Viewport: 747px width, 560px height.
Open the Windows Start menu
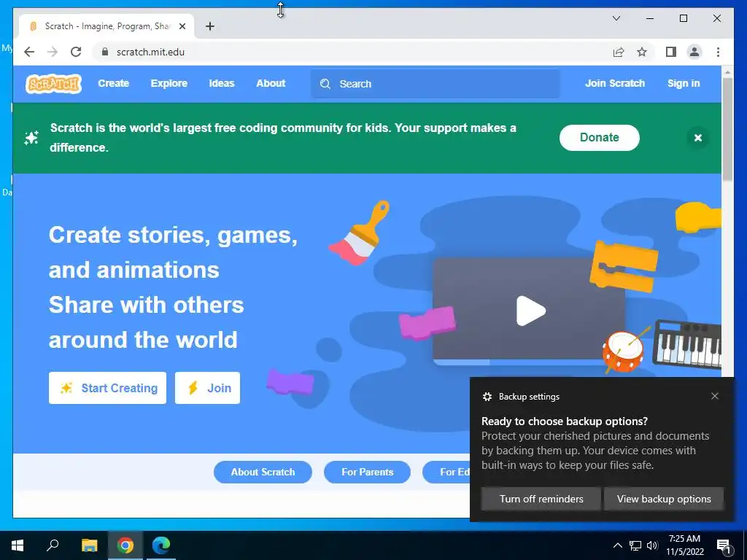18,545
